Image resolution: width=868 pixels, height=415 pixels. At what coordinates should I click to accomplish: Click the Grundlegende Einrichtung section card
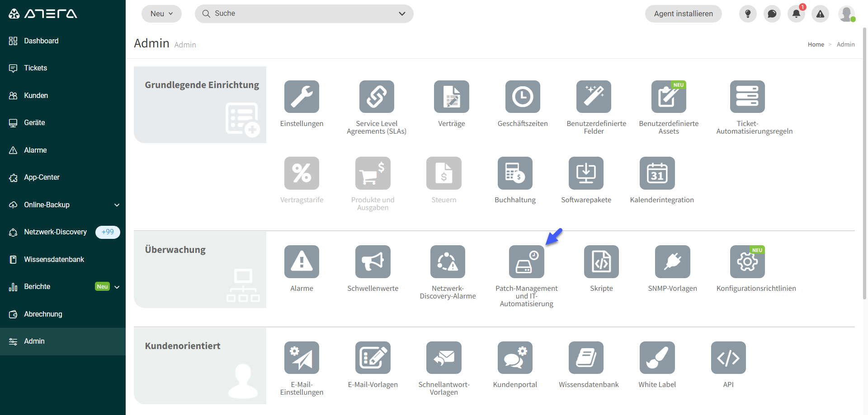200,105
